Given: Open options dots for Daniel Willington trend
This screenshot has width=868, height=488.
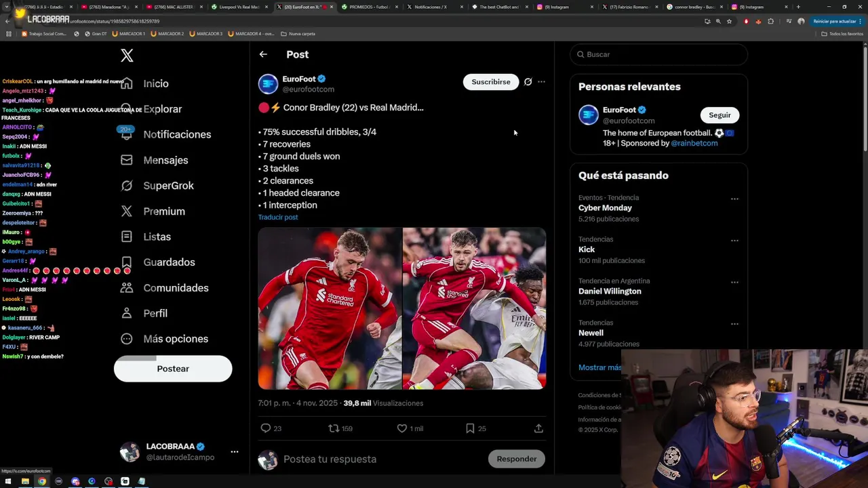Looking at the screenshot, I should (x=734, y=283).
